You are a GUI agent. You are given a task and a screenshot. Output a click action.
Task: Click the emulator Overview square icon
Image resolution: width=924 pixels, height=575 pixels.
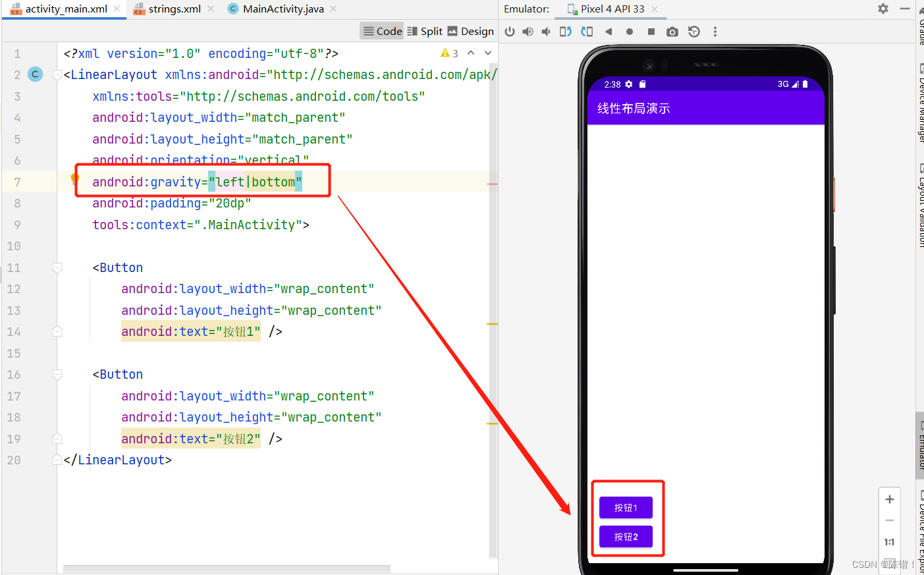point(651,32)
